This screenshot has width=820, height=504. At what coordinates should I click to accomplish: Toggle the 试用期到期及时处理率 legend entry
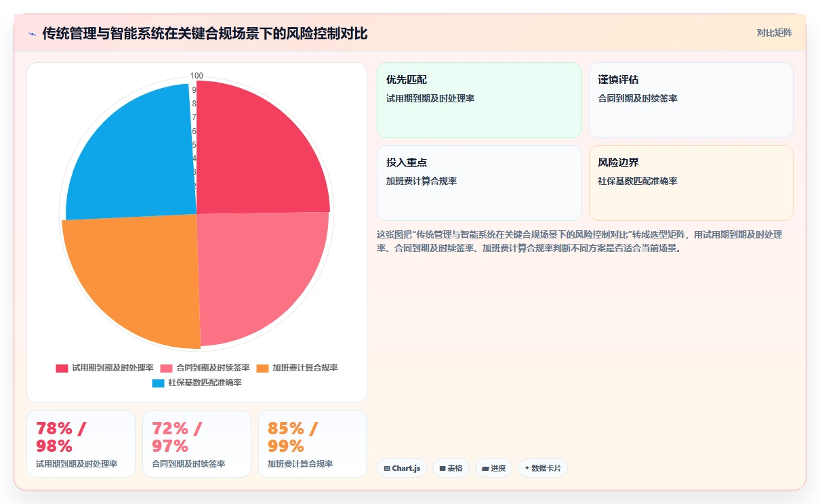coord(104,368)
